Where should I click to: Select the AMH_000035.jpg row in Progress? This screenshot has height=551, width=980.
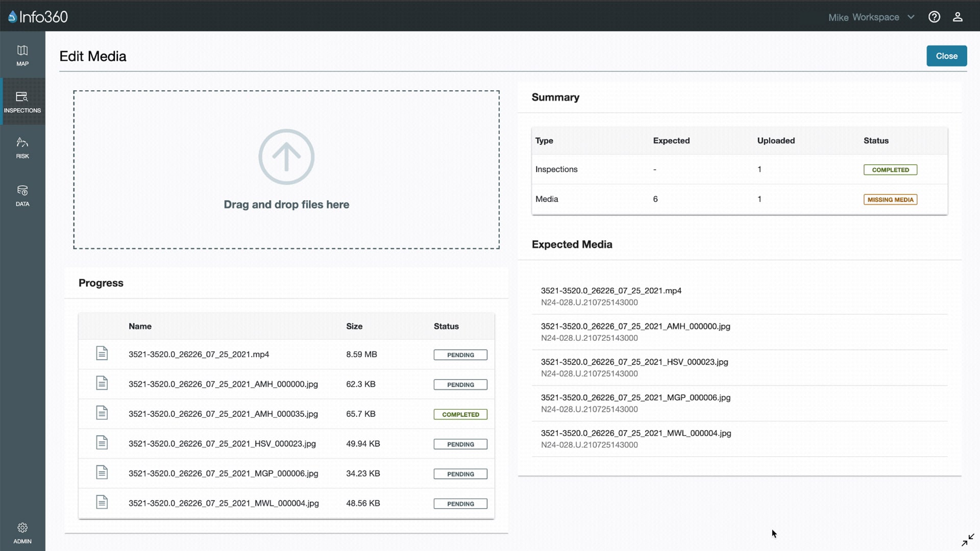click(x=223, y=414)
